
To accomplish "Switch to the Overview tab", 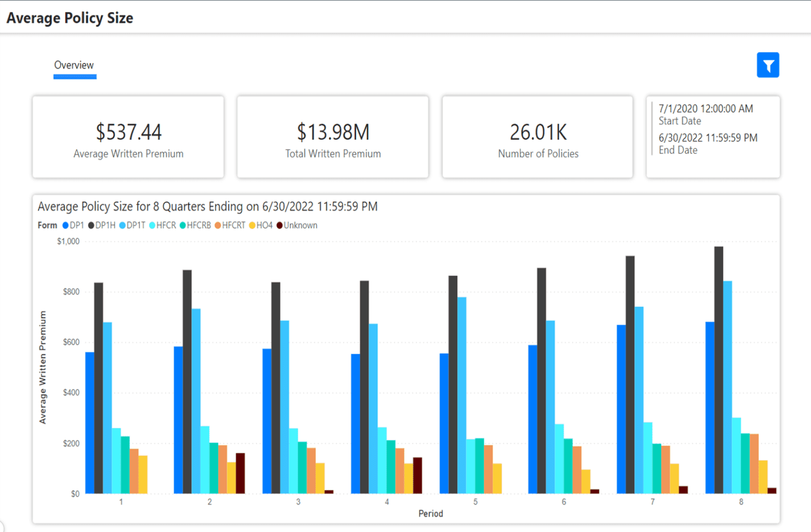I will tap(74, 65).
